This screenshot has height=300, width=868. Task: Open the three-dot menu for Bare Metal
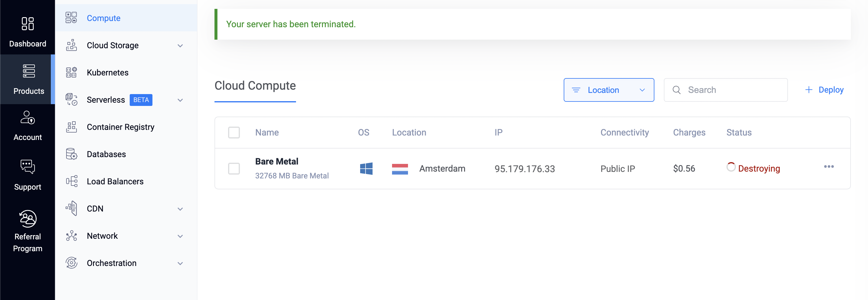(x=829, y=167)
